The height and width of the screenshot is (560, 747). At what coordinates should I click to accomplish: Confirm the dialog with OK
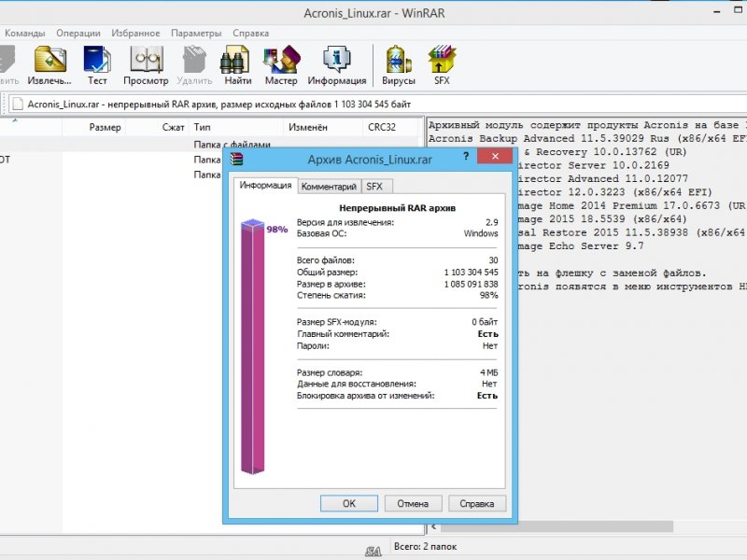pos(348,503)
